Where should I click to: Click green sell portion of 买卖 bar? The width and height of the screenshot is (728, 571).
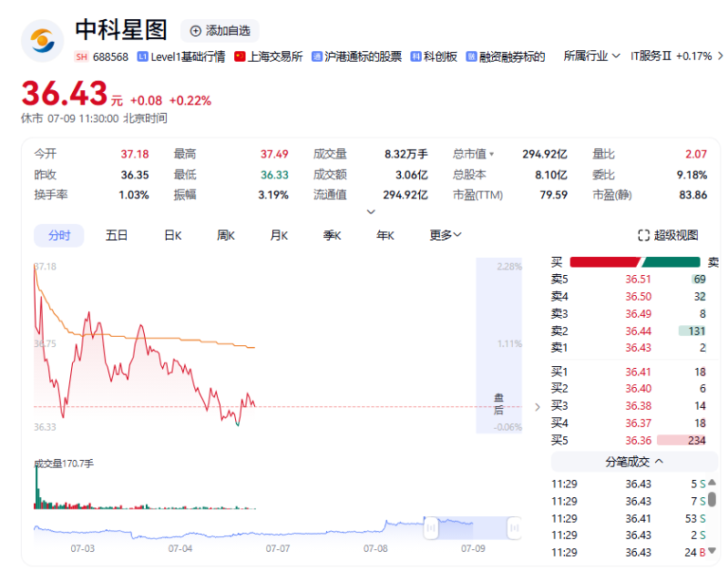tap(671, 262)
